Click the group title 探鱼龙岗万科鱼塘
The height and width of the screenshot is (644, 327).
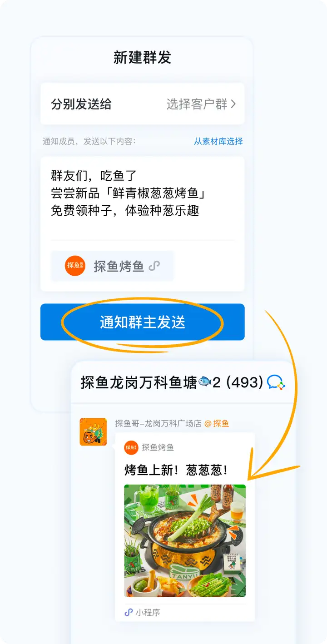point(139,382)
